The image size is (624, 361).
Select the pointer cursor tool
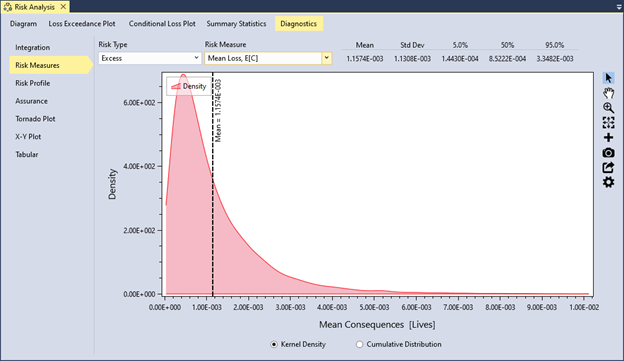point(608,78)
